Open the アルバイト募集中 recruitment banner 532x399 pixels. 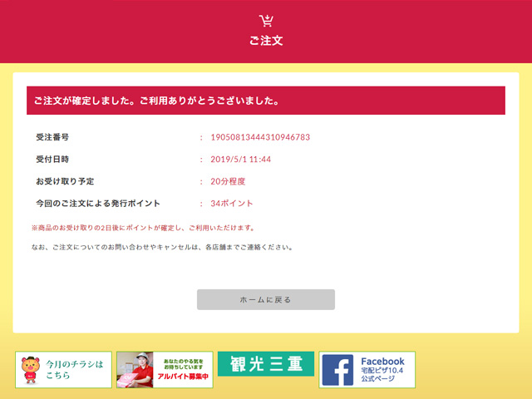[x=165, y=370]
